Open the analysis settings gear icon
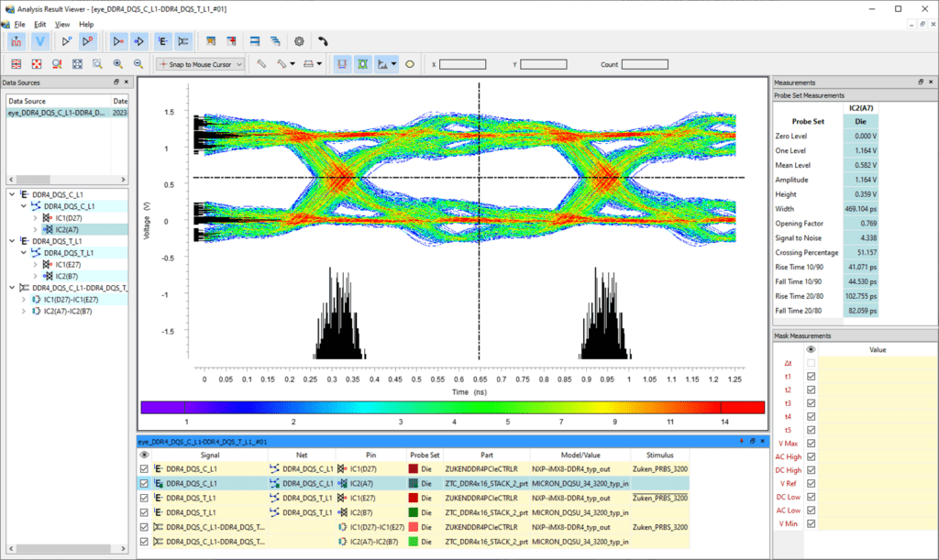The width and height of the screenshot is (939, 560). click(x=300, y=40)
